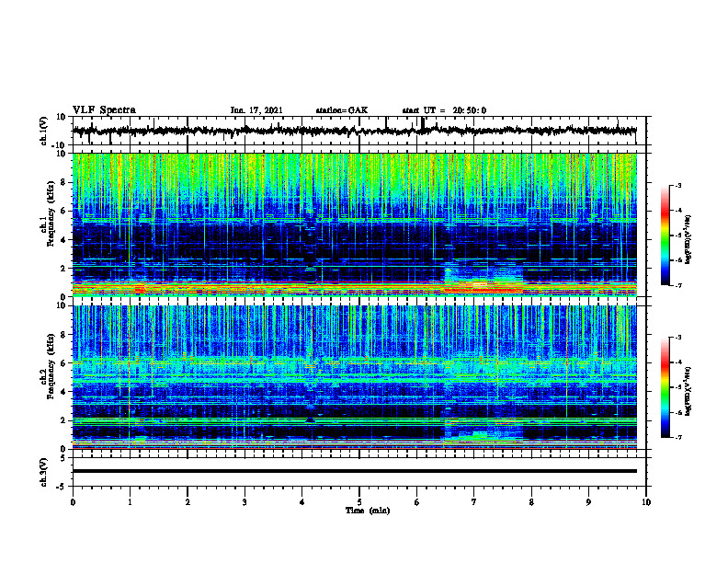Screen dimensions: 728x563
Task: Click the "8" kHz tick on ch.1 frequency axis
Action: click(x=63, y=182)
